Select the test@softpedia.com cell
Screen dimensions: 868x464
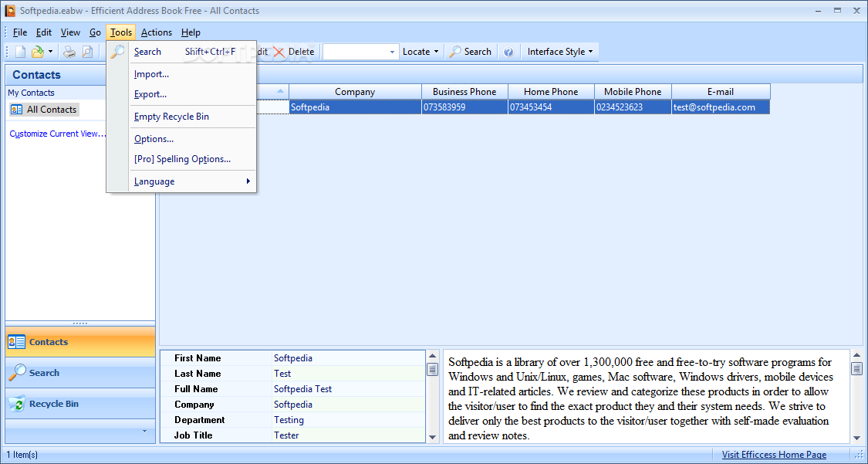click(x=721, y=107)
